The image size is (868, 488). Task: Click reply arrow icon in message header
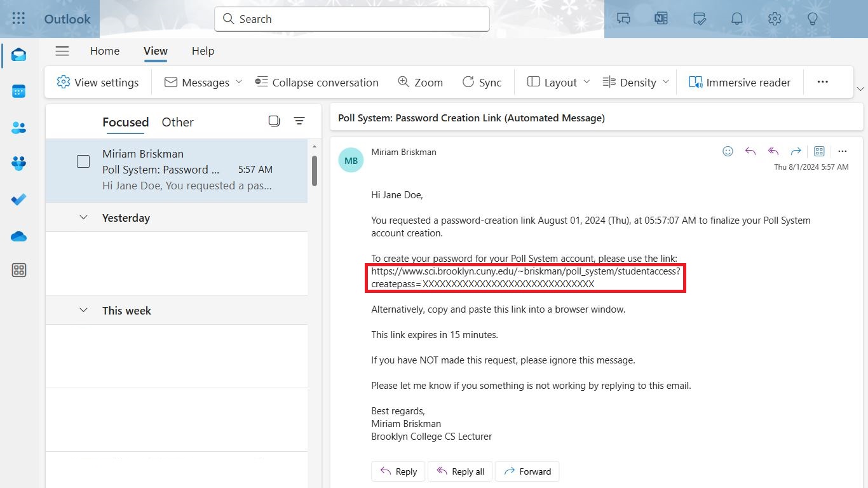(x=750, y=151)
